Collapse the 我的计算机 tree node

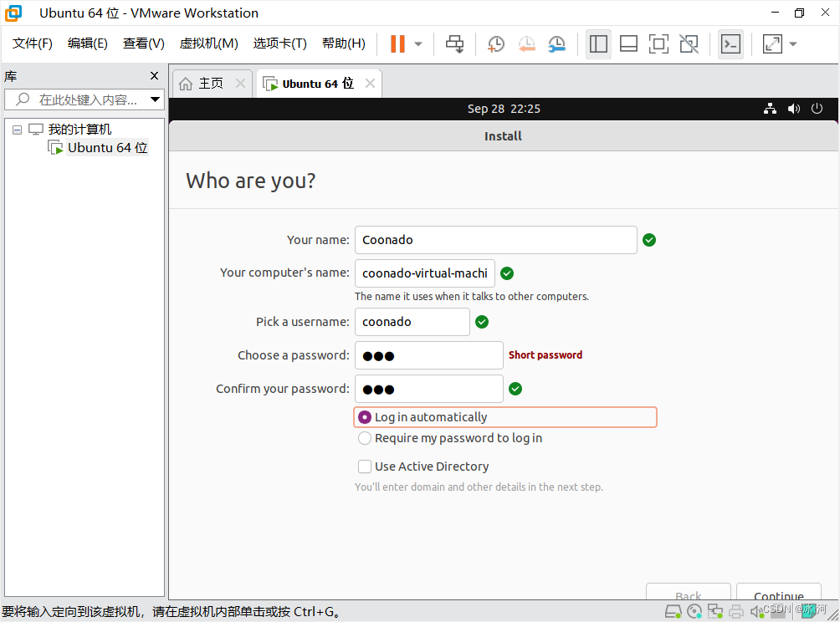point(17,130)
